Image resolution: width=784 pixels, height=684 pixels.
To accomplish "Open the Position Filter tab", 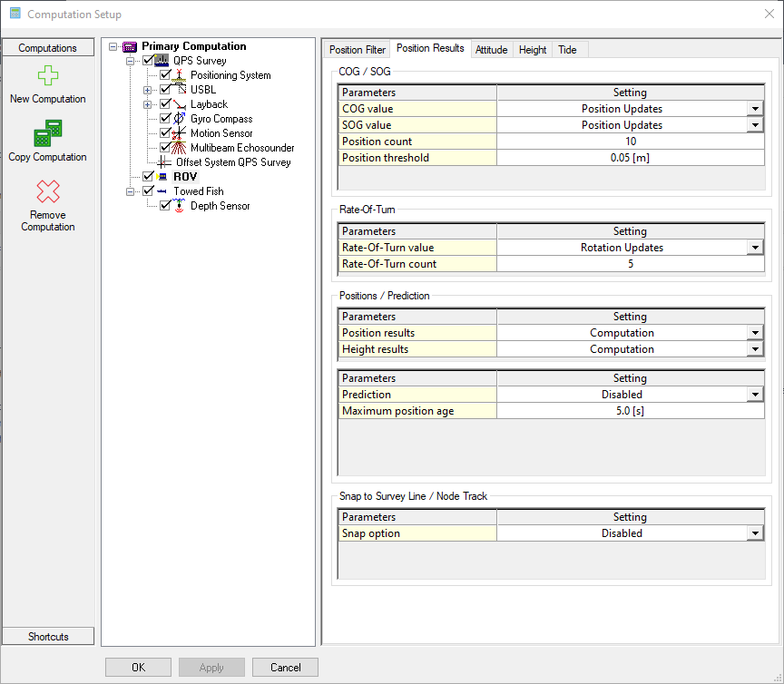I will 357,50.
